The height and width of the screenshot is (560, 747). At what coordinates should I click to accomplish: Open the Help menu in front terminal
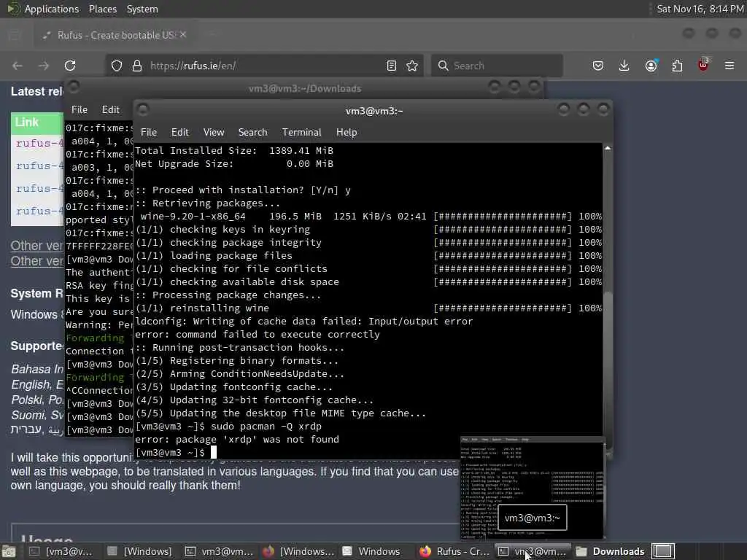tap(347, 133)
